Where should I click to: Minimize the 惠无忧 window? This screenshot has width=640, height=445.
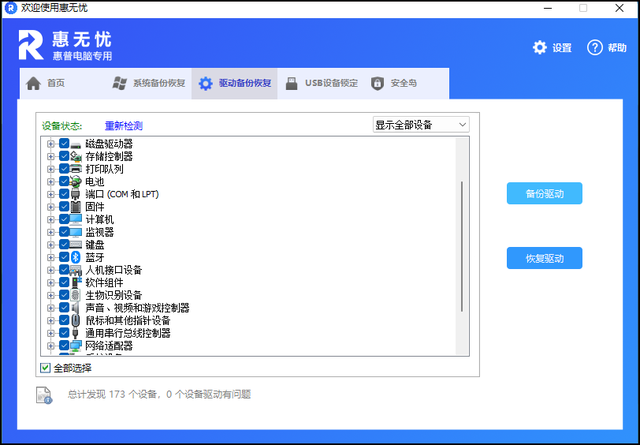[548, 8]
